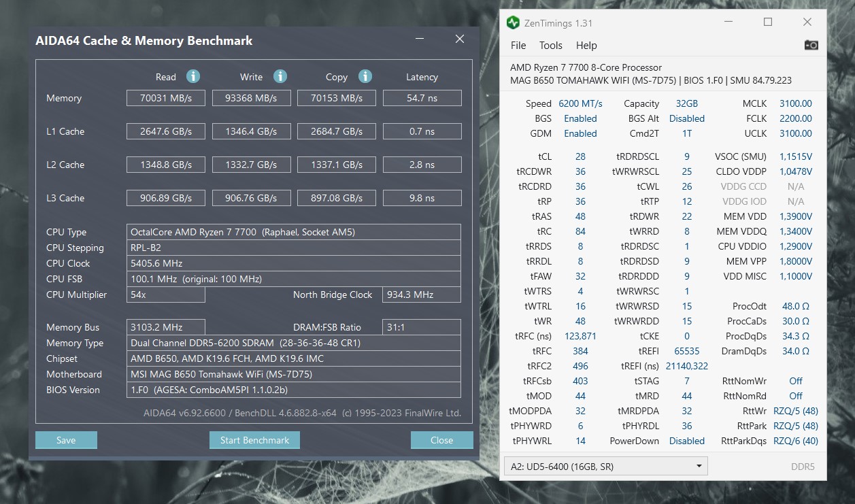This screenshot has height=504, width=855.
Task: Click Memory Type Dual Channel DDR5-6200 field
Action: (x=294, y=343)
